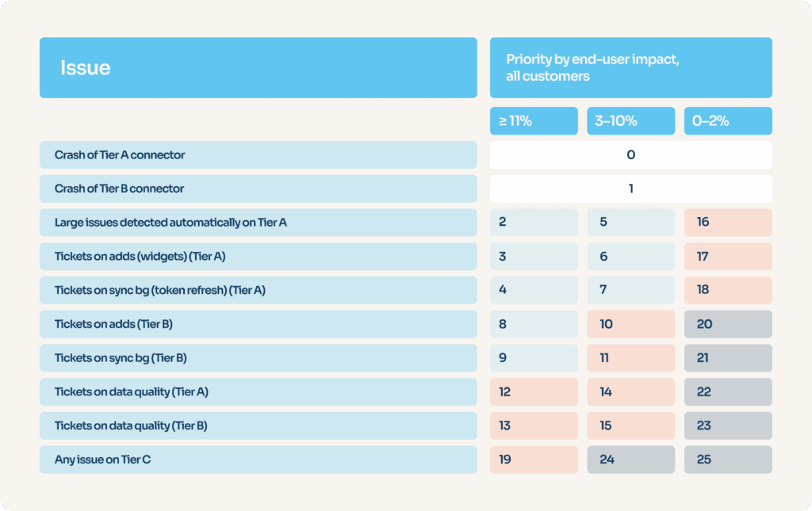This screenshot has height=511, width=812.
Task: Click the peach cell with priority 12
Action: pyautogui.click(x=534, y=391)
